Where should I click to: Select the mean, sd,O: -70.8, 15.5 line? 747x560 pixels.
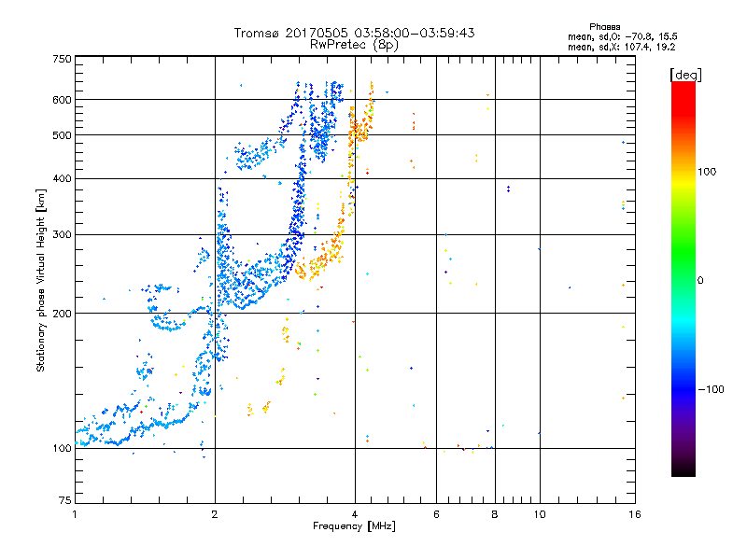pyautogui.click(x=622, y=36)
